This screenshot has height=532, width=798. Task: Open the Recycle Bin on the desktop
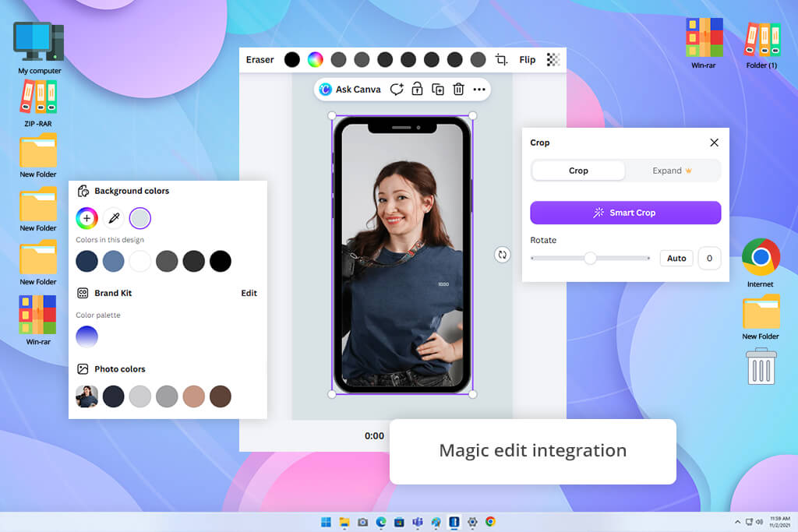coord(761,366)
